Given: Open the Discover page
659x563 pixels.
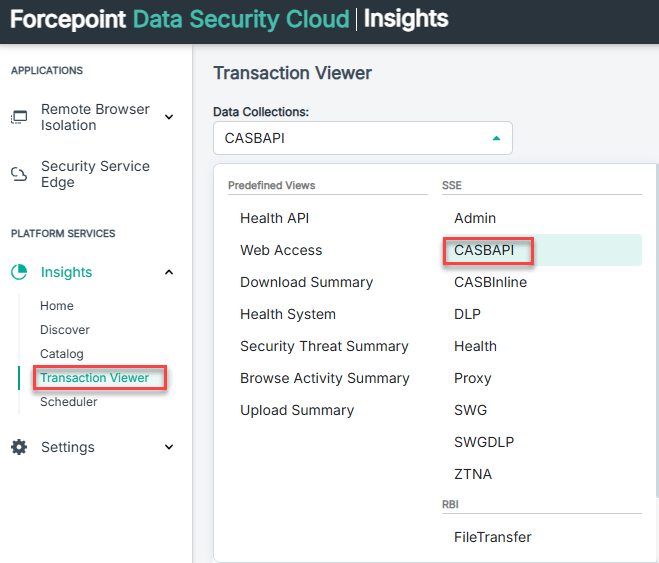Looking at the screenshot, I should pos(65,330).
